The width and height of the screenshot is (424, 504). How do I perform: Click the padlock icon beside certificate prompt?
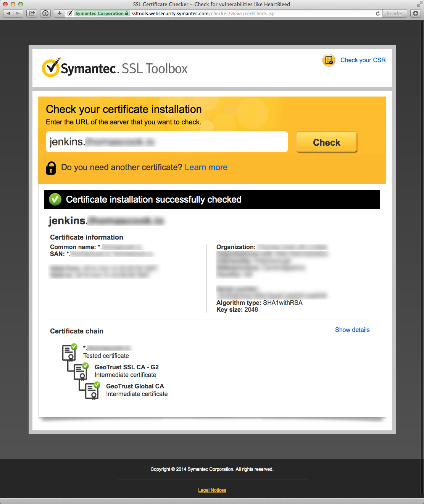coord(51,168)
